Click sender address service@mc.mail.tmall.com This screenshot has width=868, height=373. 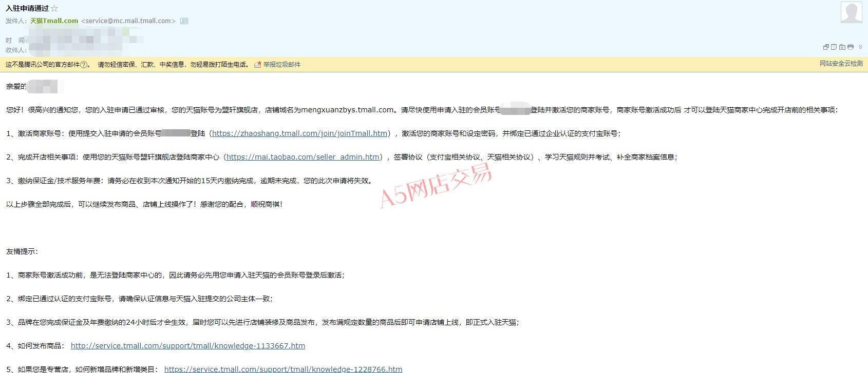pyautogui.click(x=128, y=21)
